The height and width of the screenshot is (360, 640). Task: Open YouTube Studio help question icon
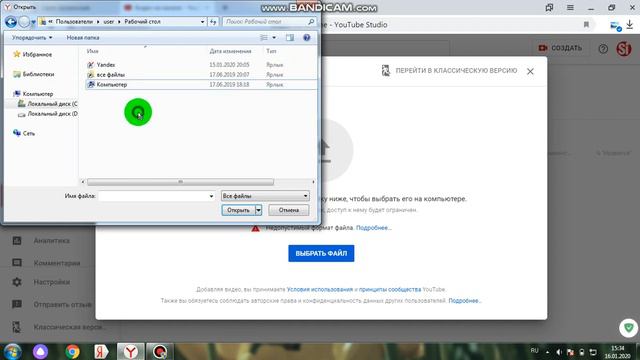point(603,49)
